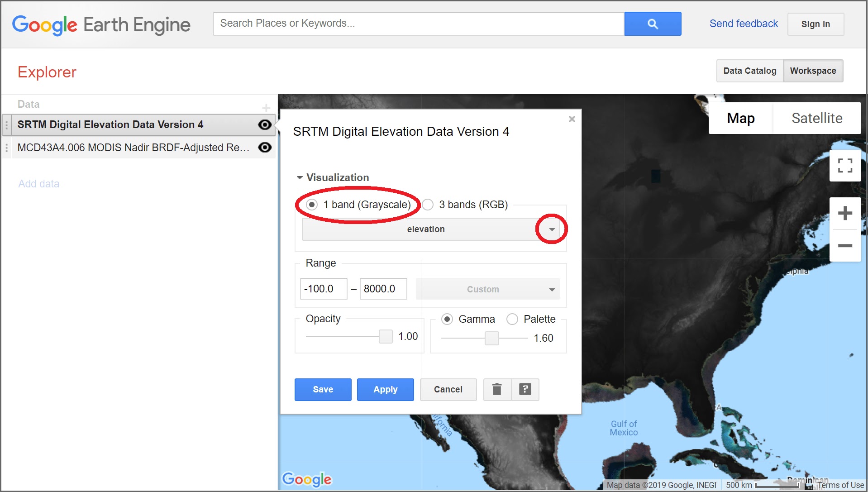Select the Palette radio option
The width and height of the screenshot is (868, 492).
pyautogui.click(x=512, y=319)
